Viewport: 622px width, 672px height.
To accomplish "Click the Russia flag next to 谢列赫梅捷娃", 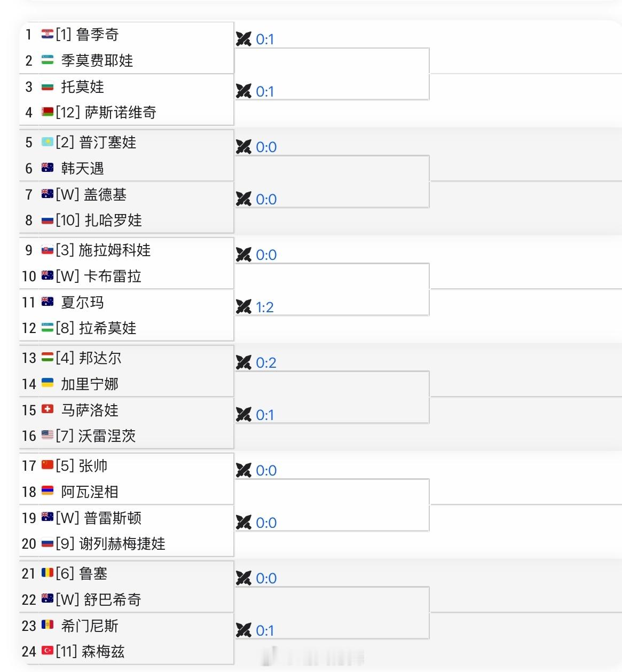I will pos(47,544).
